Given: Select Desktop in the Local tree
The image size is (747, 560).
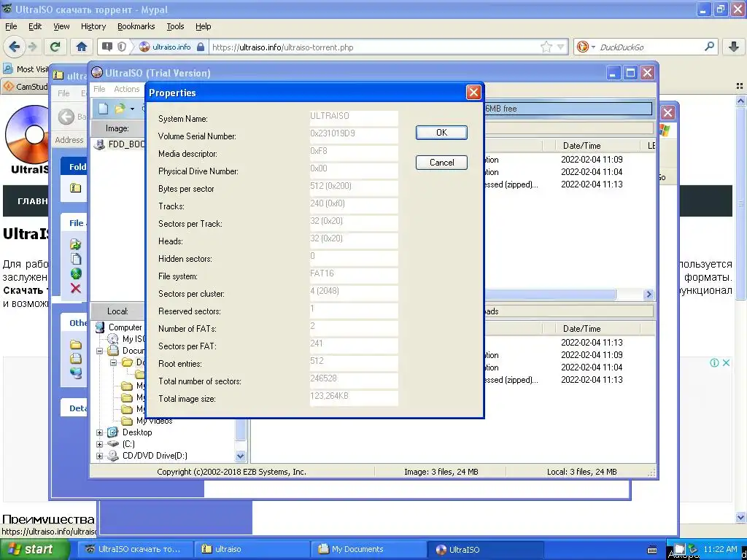Looking at the screenshot, I should pyautogui.click(x=137, y=432).
